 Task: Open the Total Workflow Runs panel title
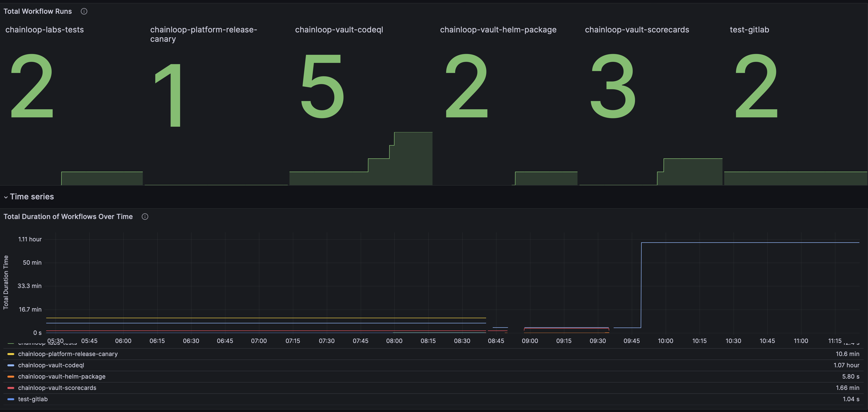(x=37, y=12)
